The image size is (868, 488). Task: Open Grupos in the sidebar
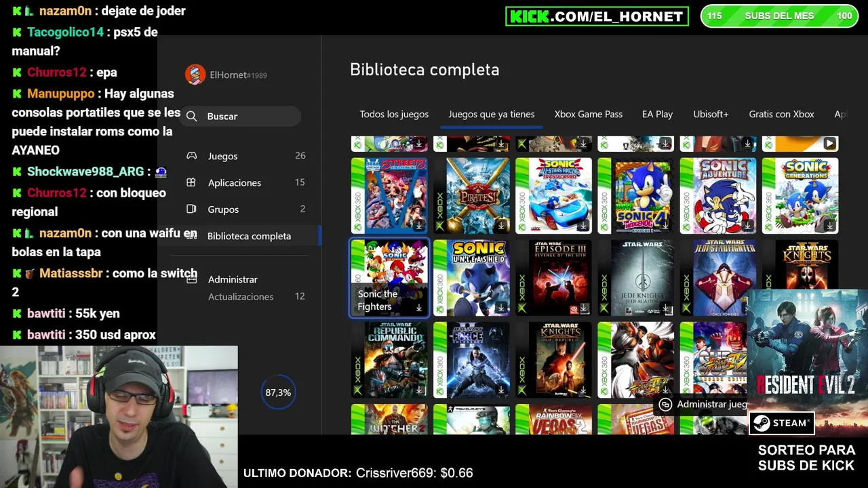pos(245,209)
